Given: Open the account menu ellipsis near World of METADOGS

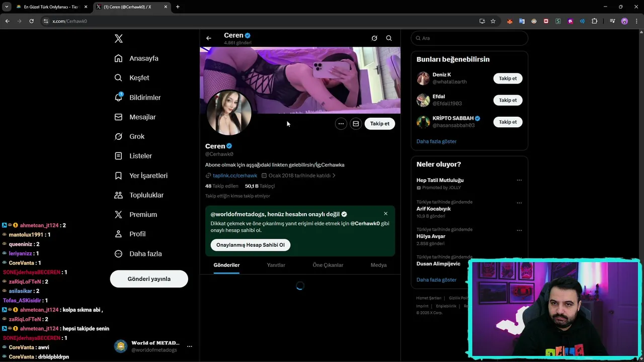Looking at the screenshot, I should coord(190,346).
